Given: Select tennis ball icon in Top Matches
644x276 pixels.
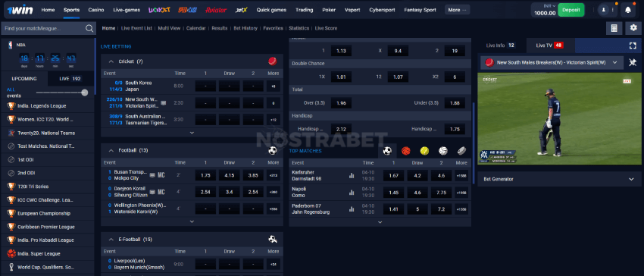Looking at the screenshot, I should tap(424, 151).
